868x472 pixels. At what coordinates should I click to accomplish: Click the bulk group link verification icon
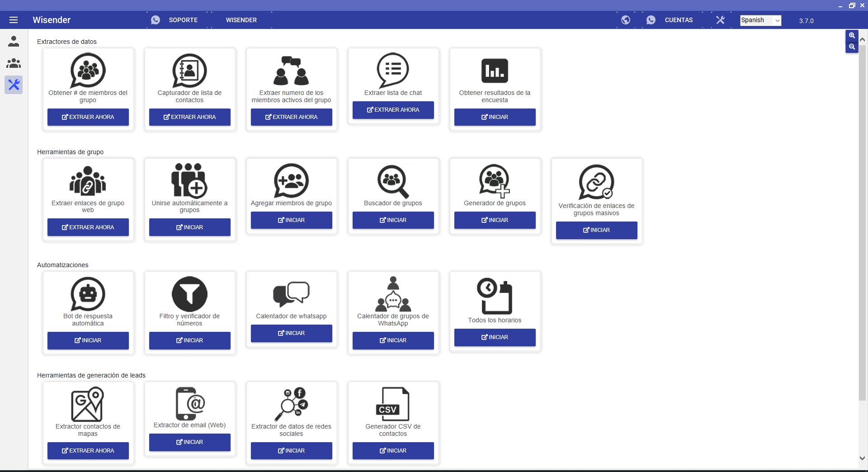click(596, 182)
